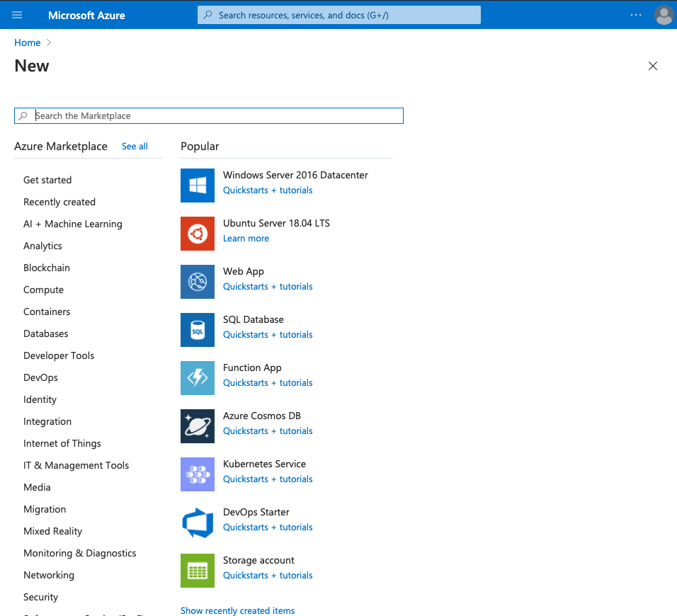677x616 pixels.
Task: Open Quickstarts + tutorials for Web App
Action: pos(267,286)
